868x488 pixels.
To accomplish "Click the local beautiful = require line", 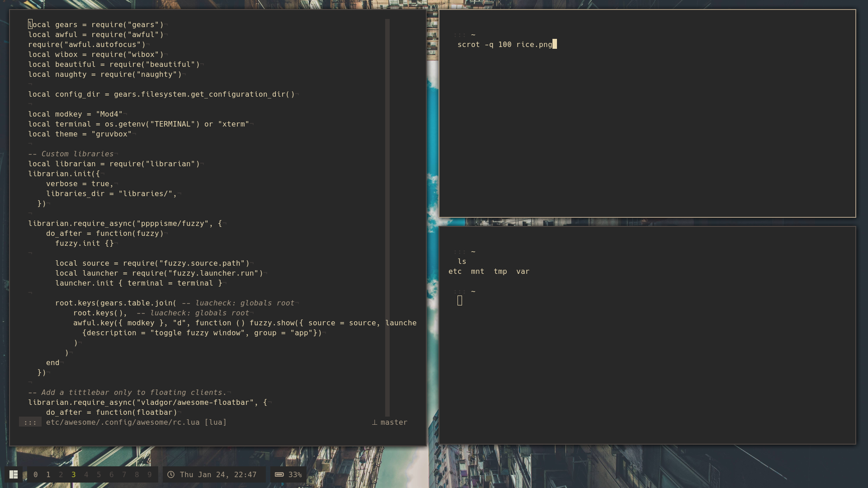I will point(114,64).
